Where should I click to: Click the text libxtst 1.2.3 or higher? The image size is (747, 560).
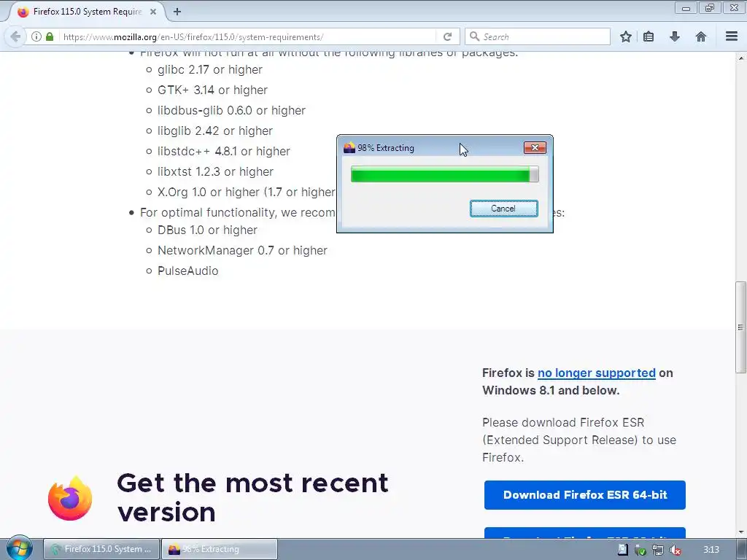pyautogui.click(x=215, y=172)
